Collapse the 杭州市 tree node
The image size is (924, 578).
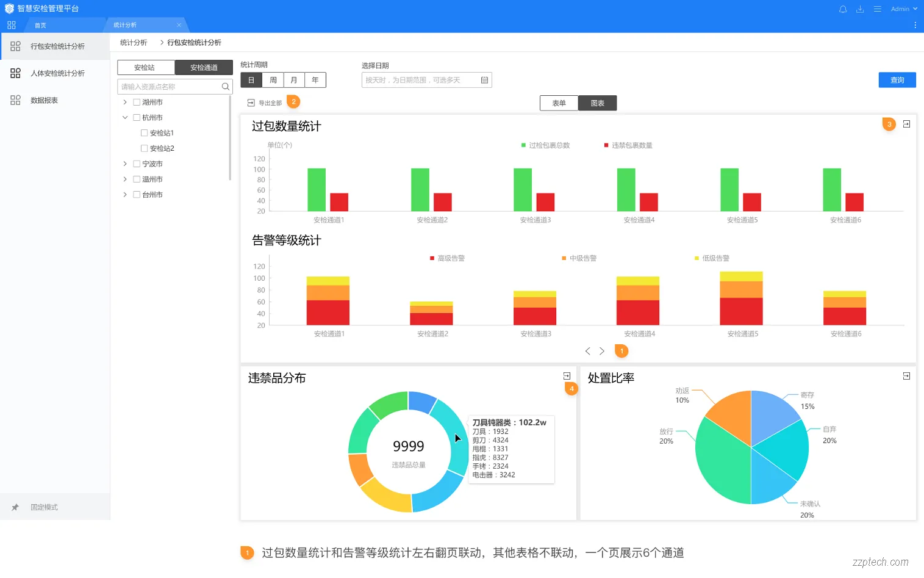tap(124, 117)
